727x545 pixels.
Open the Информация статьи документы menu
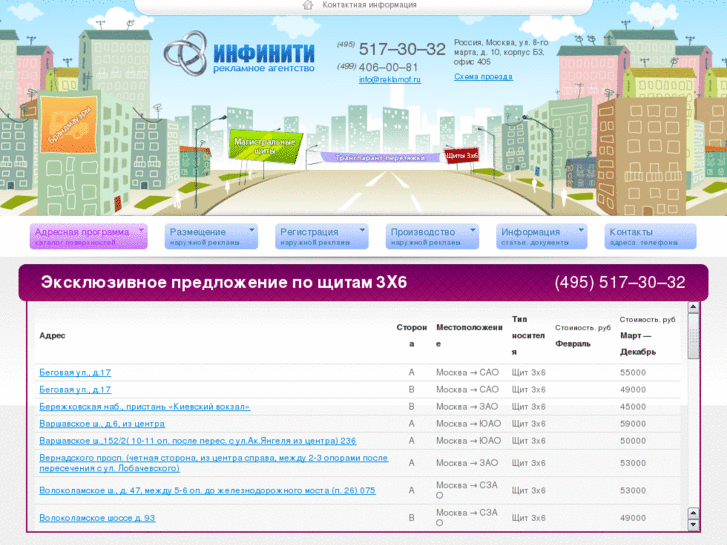click(x=542, y=237)
